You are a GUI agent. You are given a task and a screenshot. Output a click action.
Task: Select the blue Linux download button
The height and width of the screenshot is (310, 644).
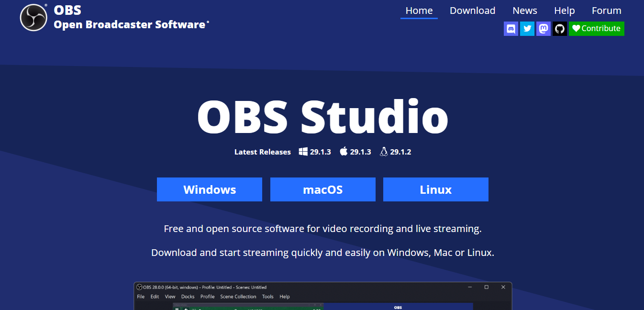[x=436, y=189]
